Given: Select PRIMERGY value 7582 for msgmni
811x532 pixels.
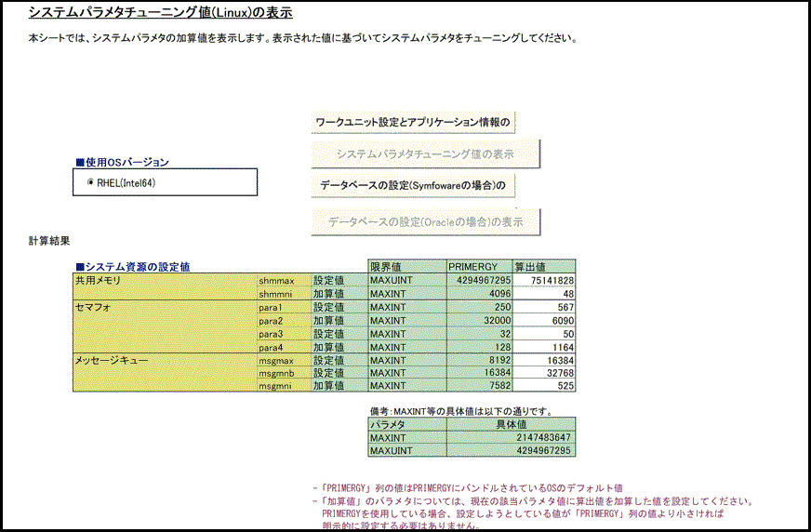Looking at the screenshot, I should pos(480,386).
